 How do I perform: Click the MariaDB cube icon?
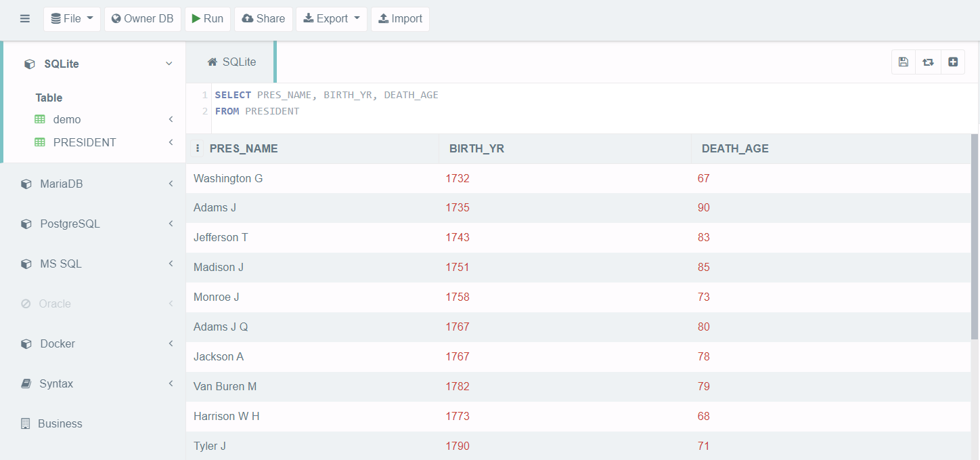tap(26, 184)
